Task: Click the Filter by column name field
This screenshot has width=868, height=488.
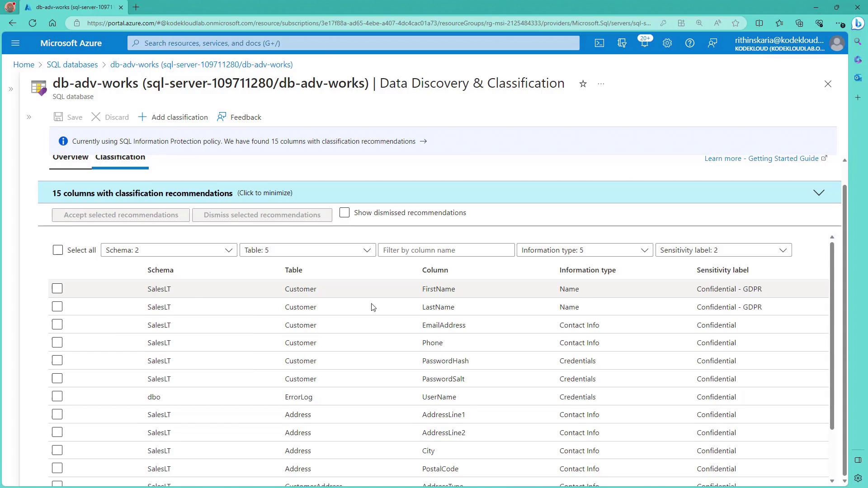Action: click(x=446, y=250)
